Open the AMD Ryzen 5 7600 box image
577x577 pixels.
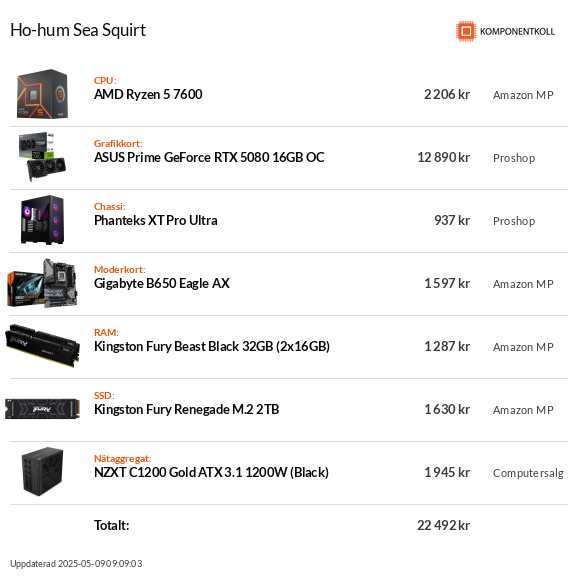tap(42, 94)
